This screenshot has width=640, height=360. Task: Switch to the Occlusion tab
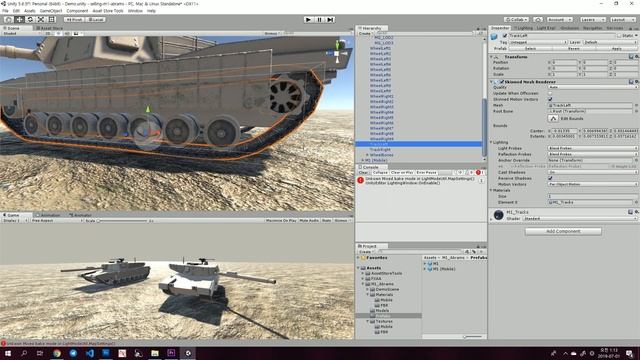[x=569, y=28]
